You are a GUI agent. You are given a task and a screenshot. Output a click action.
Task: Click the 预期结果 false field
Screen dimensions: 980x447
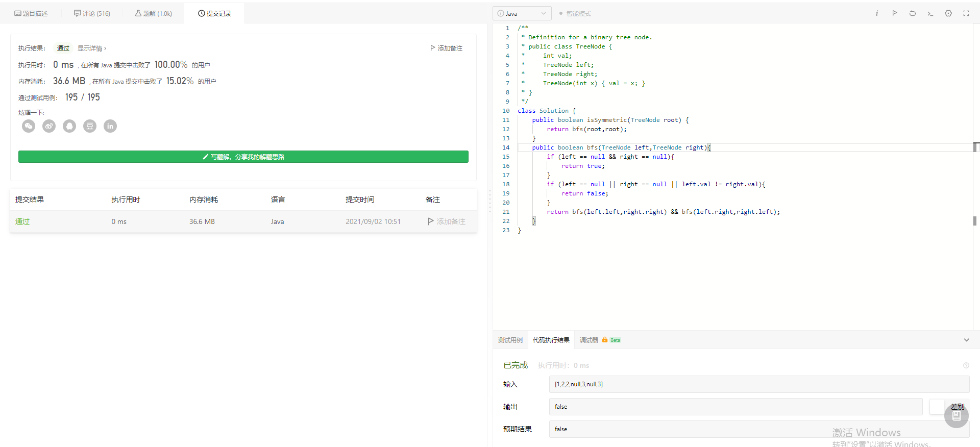point(759,429)
